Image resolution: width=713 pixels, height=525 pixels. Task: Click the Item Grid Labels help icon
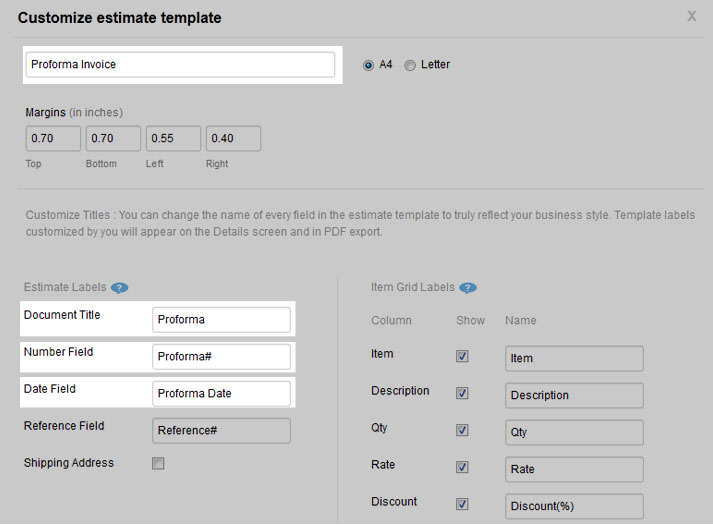(468, 288)
